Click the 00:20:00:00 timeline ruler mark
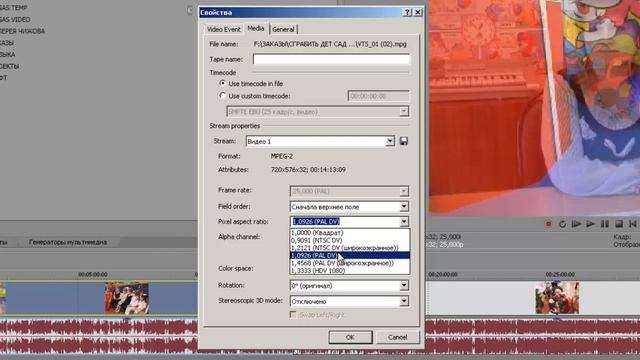The height and width of the screenshot is (360, 640). 443,275
